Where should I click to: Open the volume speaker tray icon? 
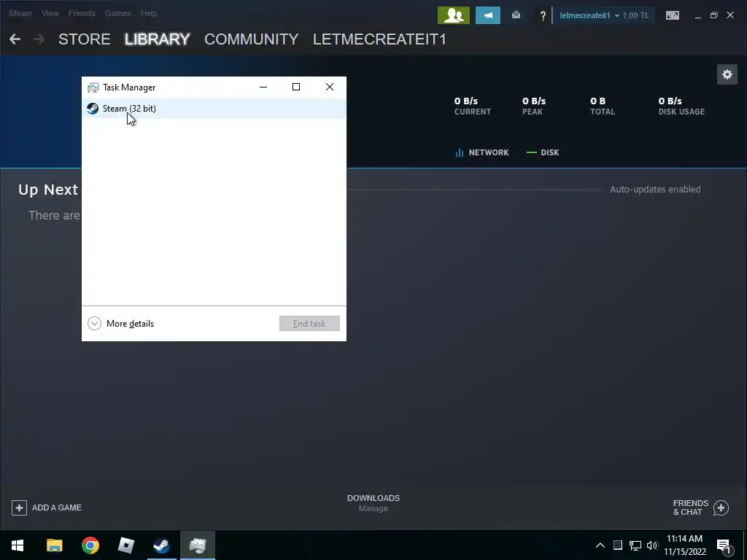(652, 545)
